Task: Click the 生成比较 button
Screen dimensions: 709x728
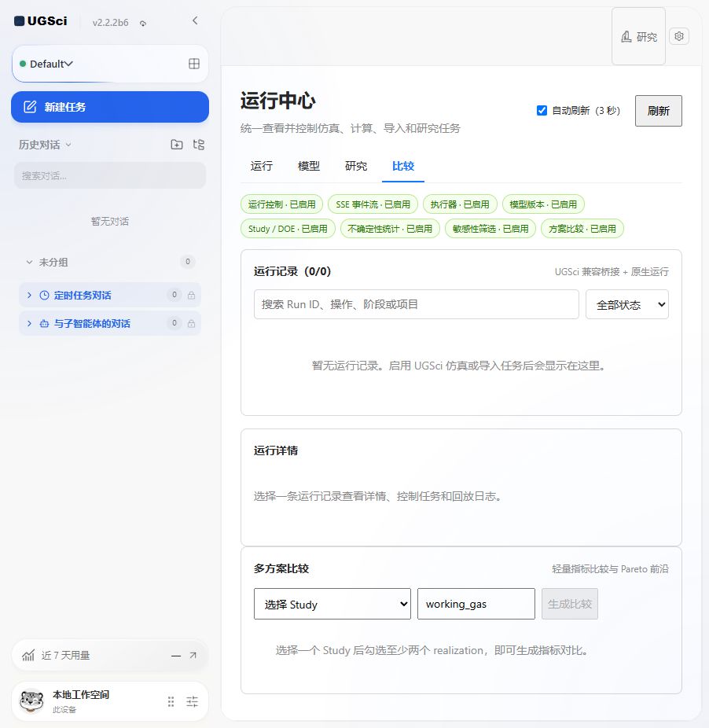Action: click(570, 604)
